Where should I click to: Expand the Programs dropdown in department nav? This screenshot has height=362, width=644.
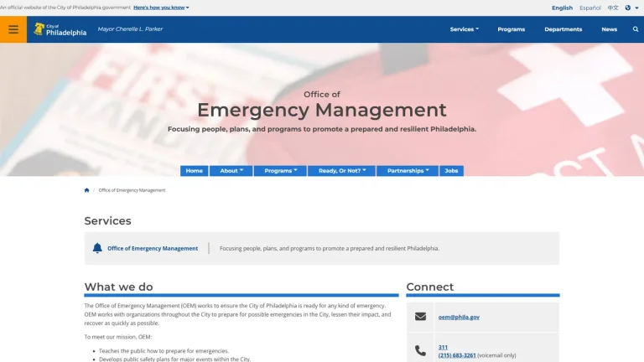(x=280, y=171)
